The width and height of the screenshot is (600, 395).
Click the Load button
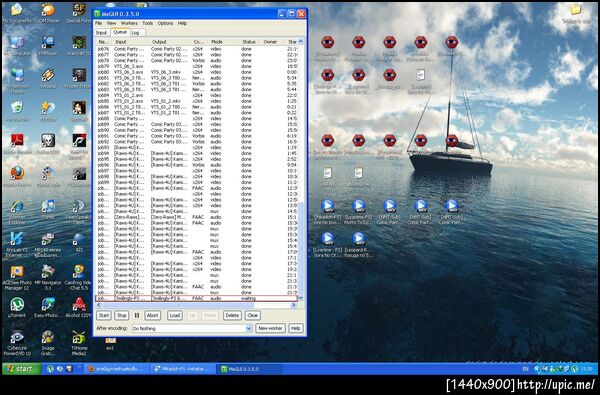[174, 315]
